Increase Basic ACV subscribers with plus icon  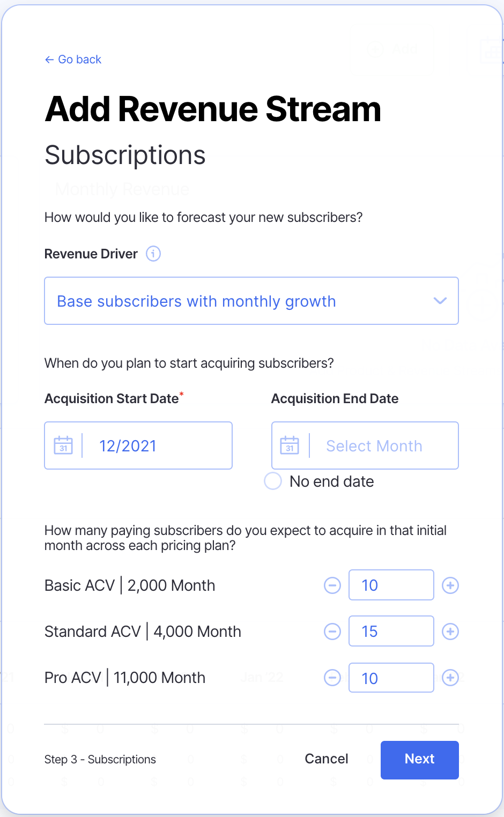pos(450,585)
